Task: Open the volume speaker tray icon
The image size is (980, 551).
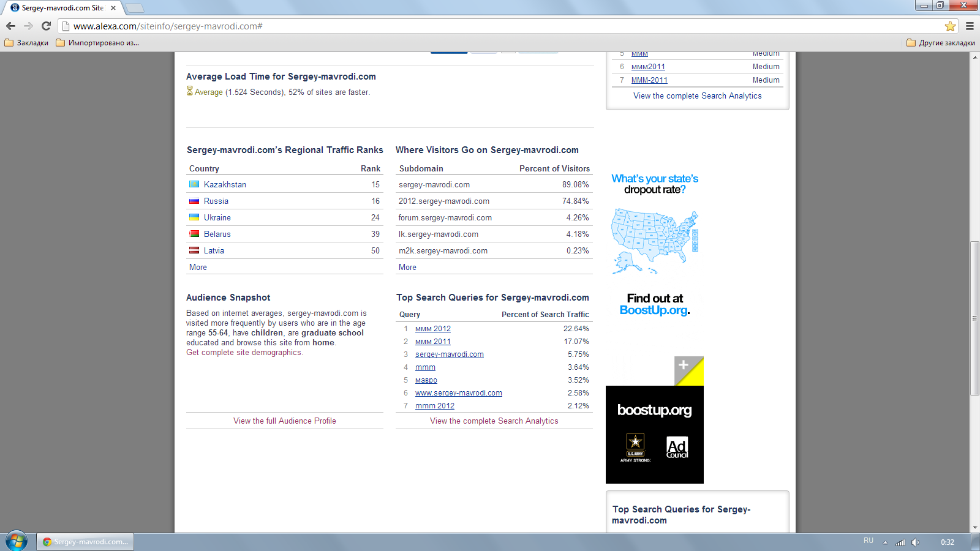Action: (x=915, y=542)
